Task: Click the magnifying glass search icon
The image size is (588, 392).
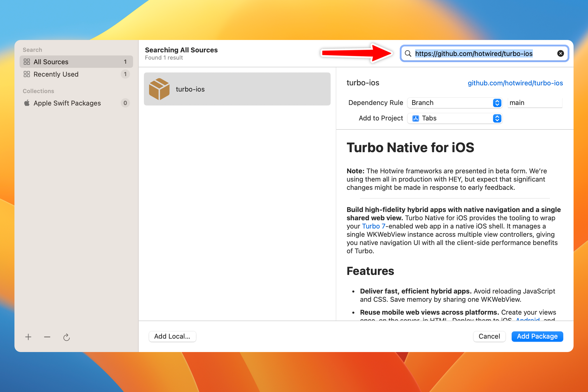Action: click(408, 53)
